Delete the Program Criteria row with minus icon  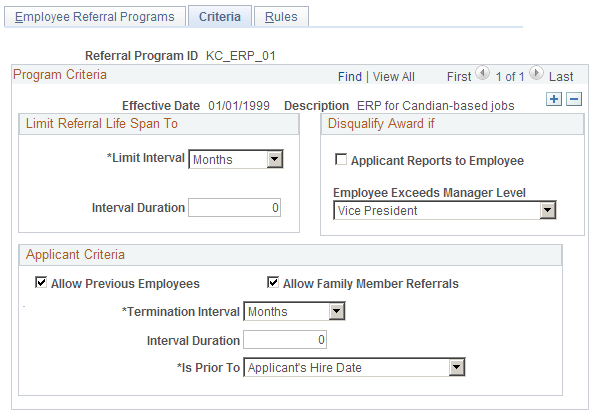tap(574, 99)
